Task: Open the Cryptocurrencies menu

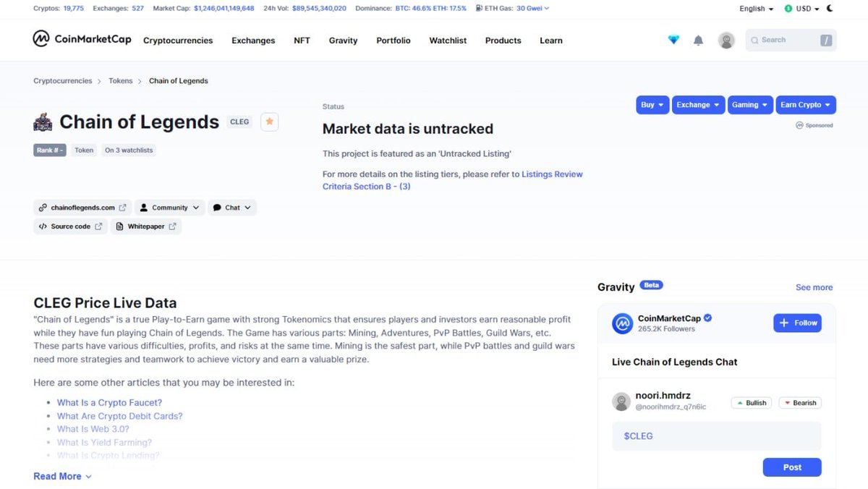Action: [178, 41]
